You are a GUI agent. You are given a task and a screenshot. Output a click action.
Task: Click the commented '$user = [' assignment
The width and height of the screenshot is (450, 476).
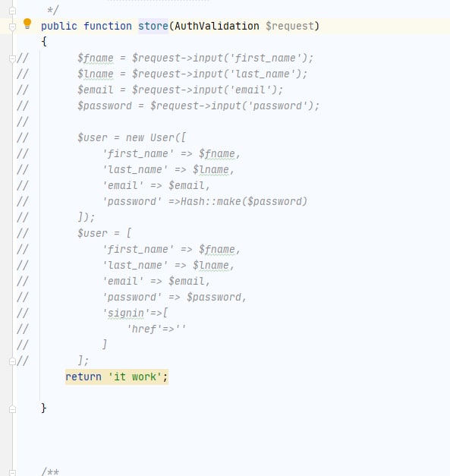(x=105, y=233)
